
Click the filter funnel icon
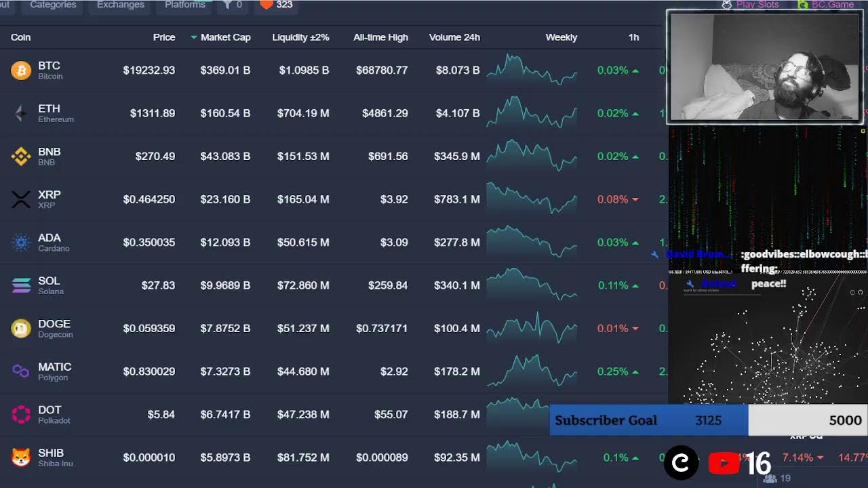228,5
